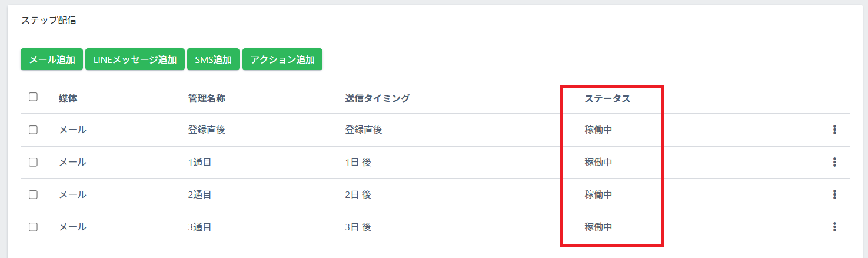
Task: Click the 3通目 management name cell
Action: [199, 227]
